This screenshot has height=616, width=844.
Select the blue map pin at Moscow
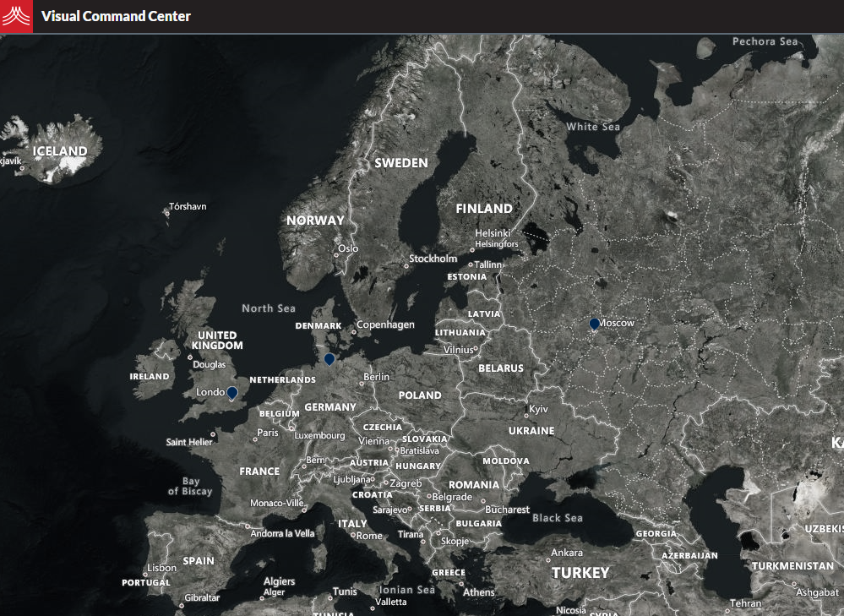pyautogui.click(x=594, y=324)
